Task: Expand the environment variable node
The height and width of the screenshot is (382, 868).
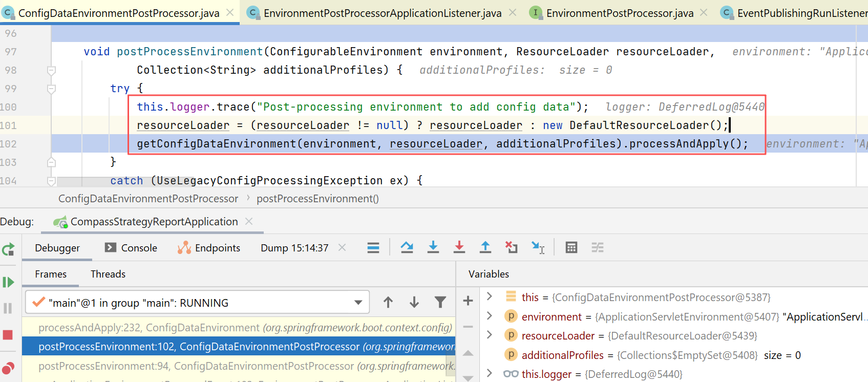Action: [x=490, y=316]
